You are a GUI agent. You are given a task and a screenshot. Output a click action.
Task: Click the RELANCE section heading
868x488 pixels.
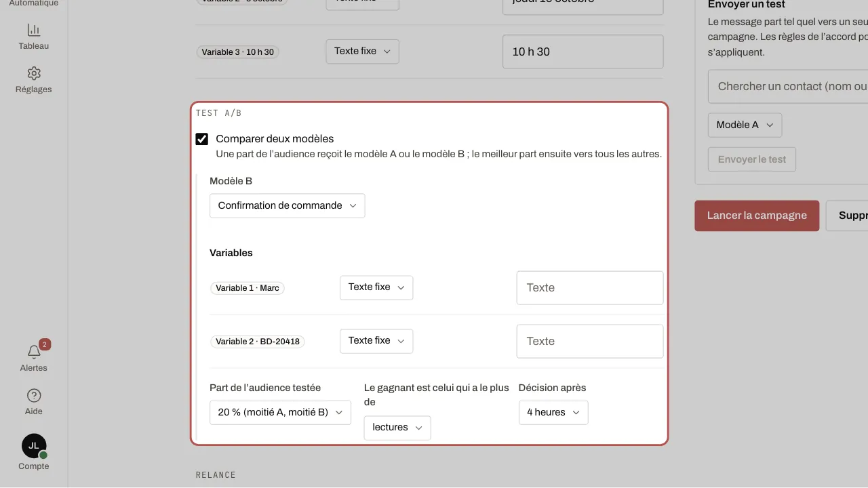216,475
